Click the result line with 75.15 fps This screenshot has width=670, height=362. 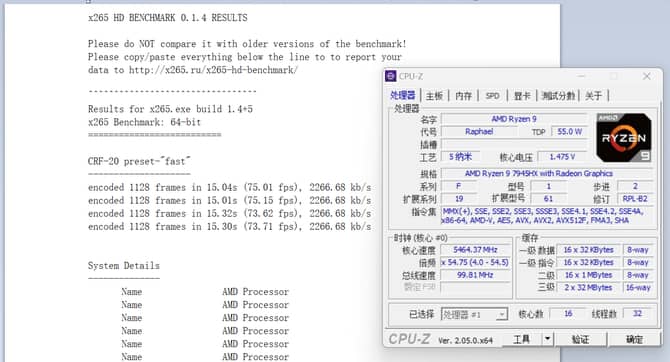point(229,200)
